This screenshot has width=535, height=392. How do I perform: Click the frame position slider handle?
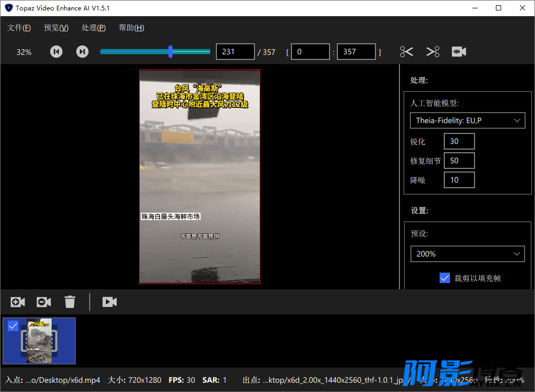[171, 52]
